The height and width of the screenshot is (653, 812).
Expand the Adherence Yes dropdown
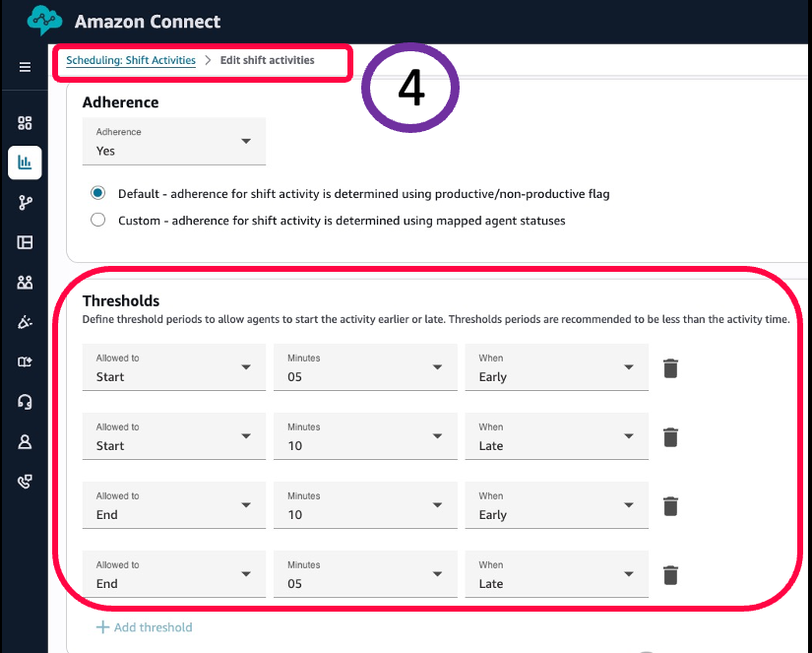coord(174,142)
